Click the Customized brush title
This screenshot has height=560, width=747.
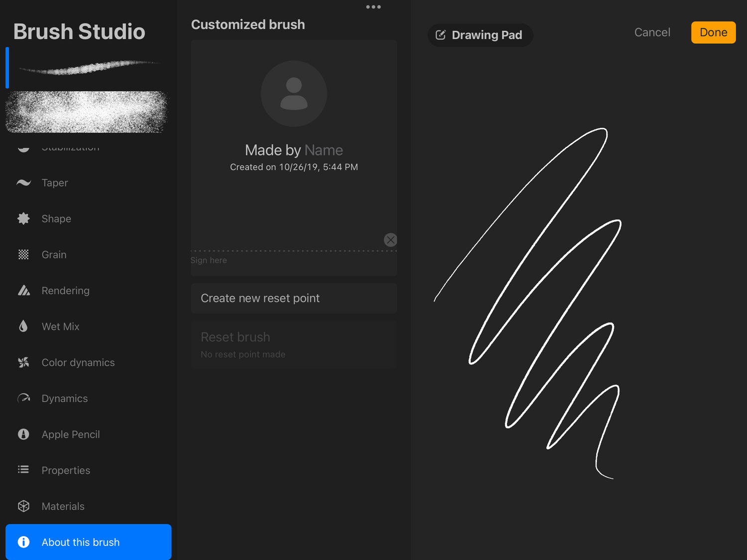(x=248, y=24)
